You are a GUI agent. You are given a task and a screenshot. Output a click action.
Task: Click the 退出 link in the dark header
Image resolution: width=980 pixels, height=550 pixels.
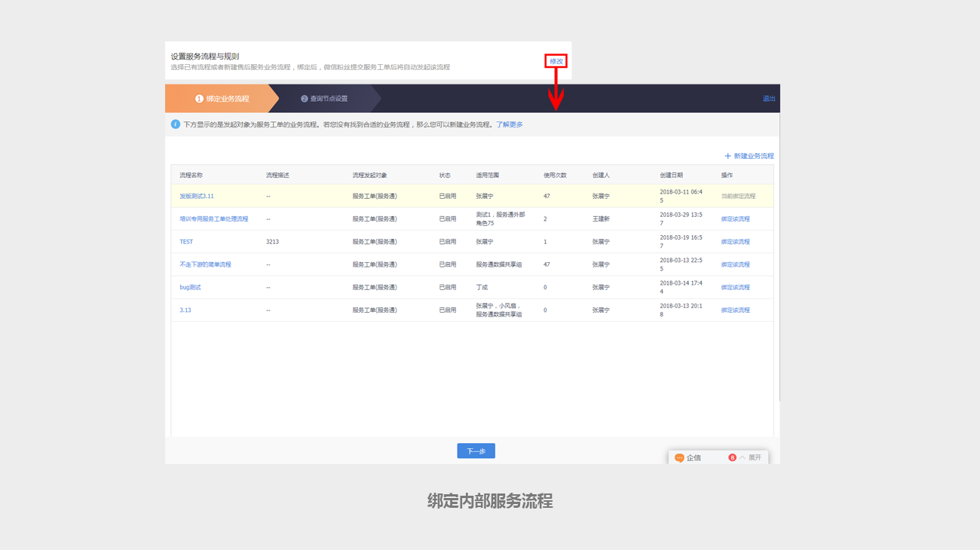769,99
